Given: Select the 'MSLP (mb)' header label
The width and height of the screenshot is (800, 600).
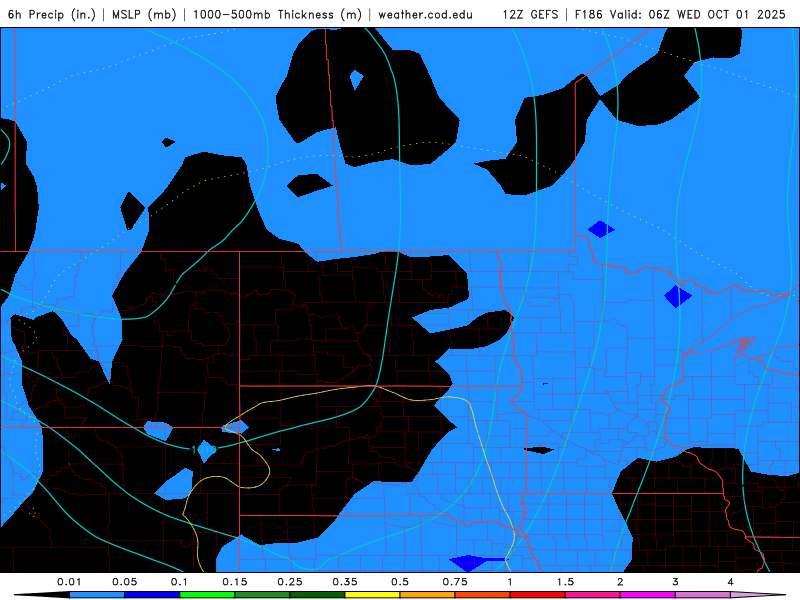Looking at the screenshot, I should (144, 14).
